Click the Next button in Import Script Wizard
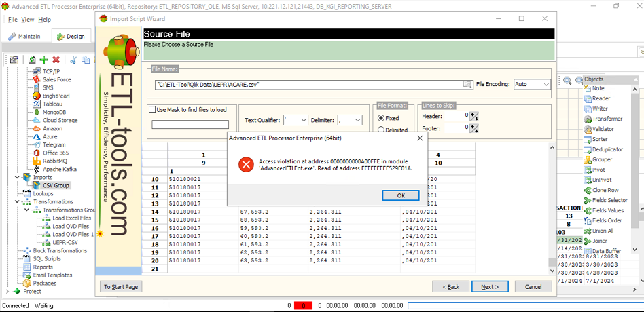Viewport: 644px width, 312px height. click(x=490, y=287)
